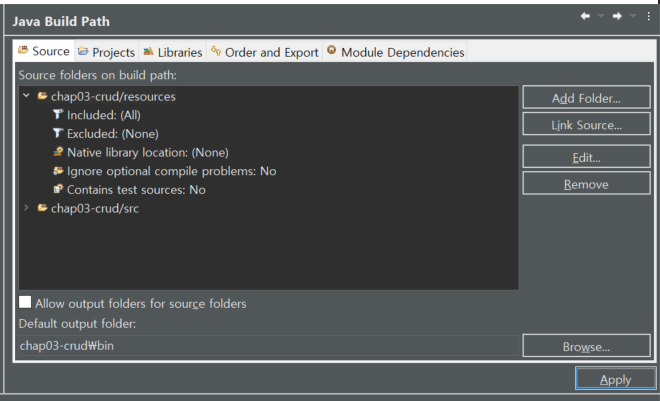Browse for the default output folder

pyautogui.click(x=586, y=346)
